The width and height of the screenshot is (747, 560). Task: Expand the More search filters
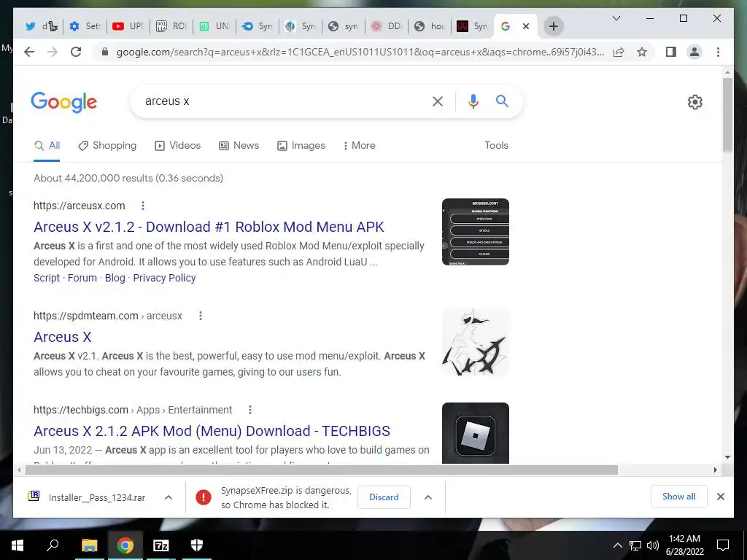[359, 146]
